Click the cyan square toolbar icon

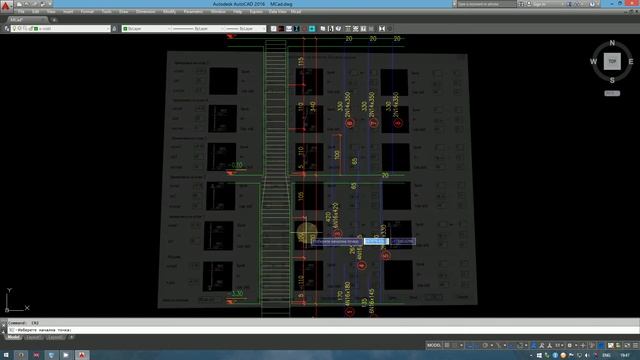pos(312,29)
